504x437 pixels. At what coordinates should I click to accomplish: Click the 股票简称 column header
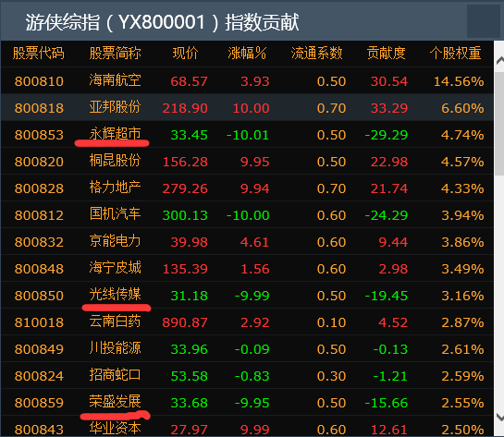click(115, 54)
